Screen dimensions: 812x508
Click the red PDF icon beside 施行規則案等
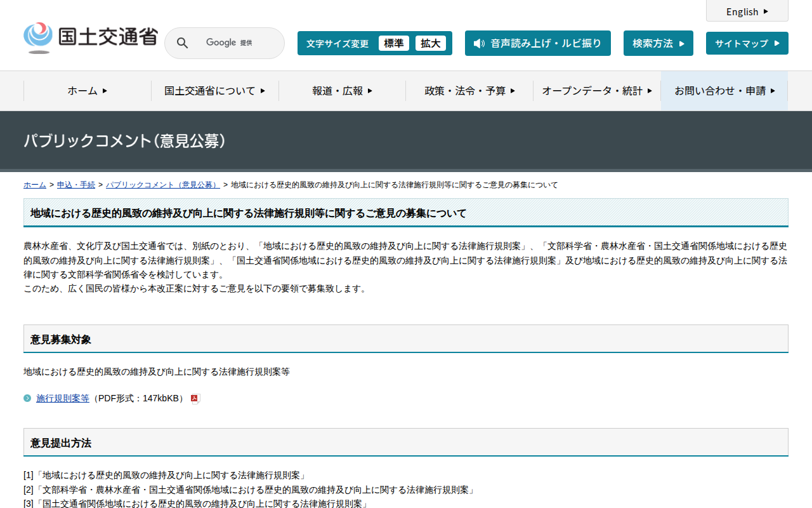[x=195, y=399]
